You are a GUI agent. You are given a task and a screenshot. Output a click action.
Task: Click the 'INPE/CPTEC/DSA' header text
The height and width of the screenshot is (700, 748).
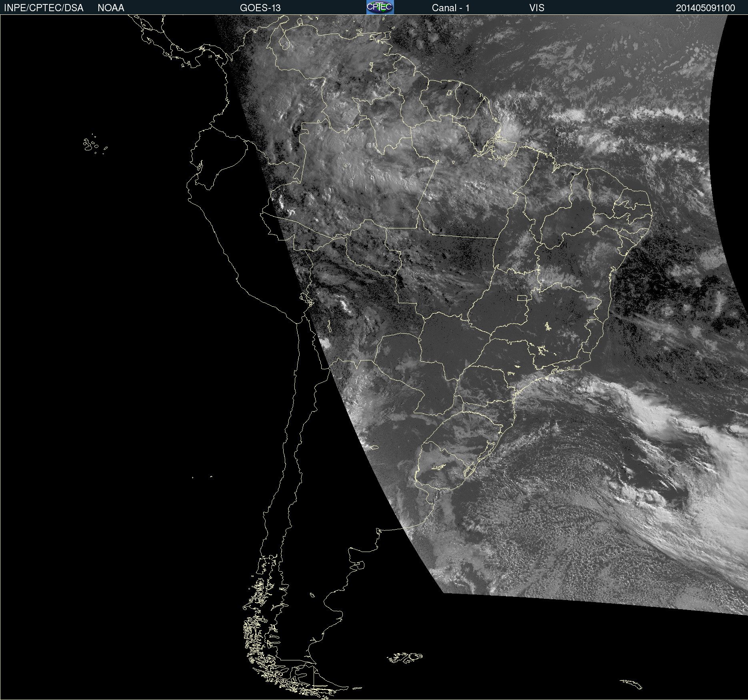click(44, 8)
